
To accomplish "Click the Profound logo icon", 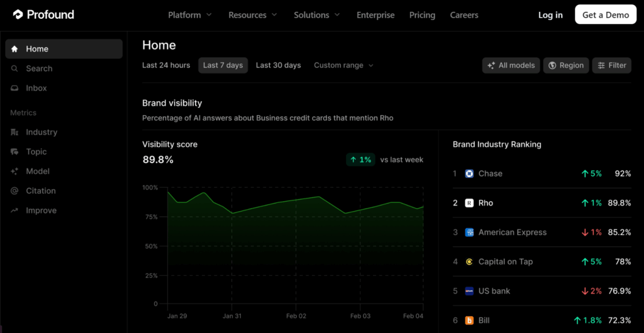I will click(18, 14).
